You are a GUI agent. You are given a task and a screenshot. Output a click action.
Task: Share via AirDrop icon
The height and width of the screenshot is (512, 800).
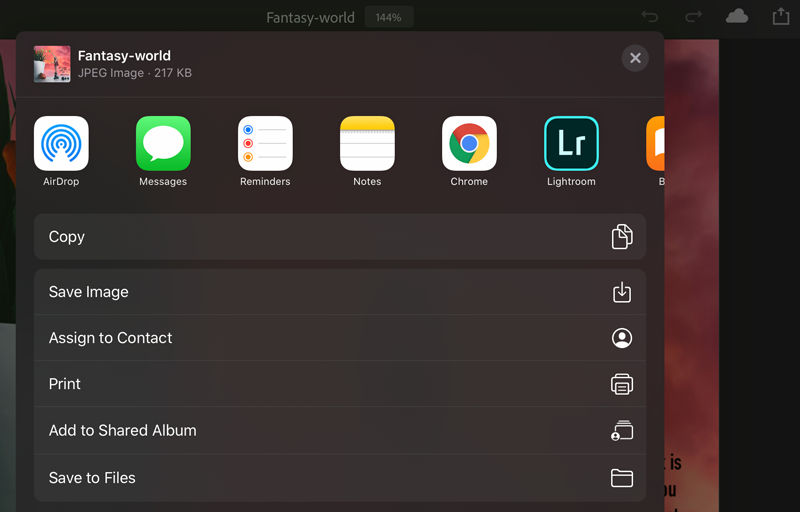[x=61, y=143]
